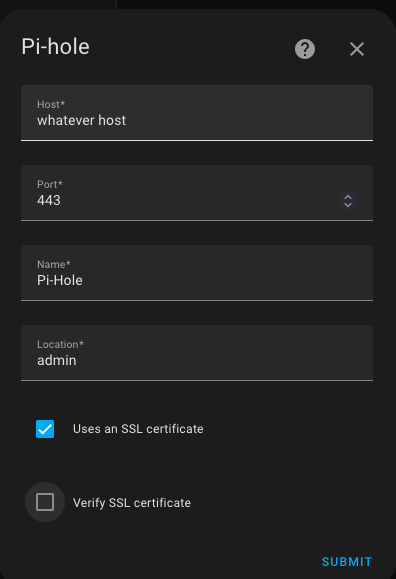Click on the 443 port value
The image size is (396, 579).
(x=49, y=200)
